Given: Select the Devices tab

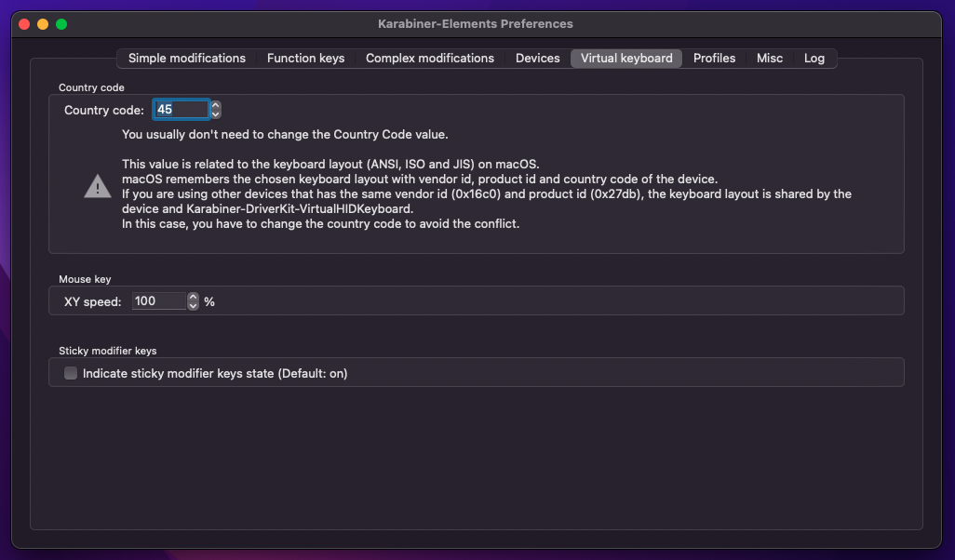Looking at the screenshot, I should coord(538,59).
